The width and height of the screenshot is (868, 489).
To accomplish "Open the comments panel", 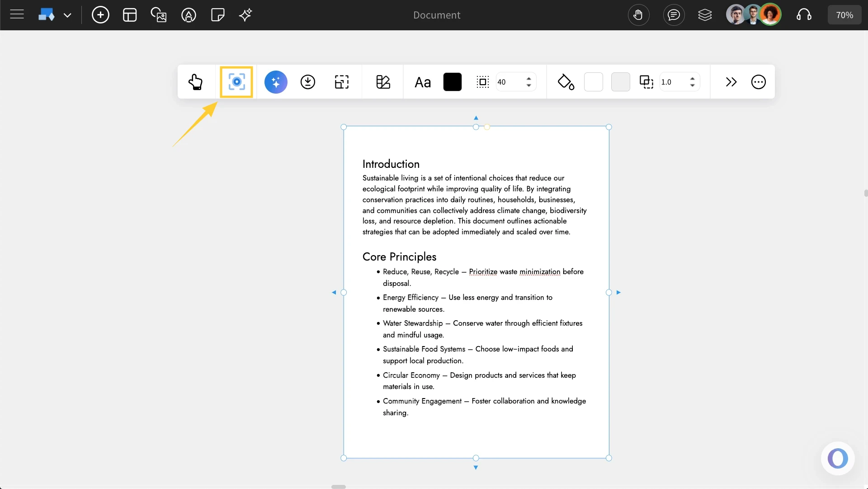I will tap(673, 14).
